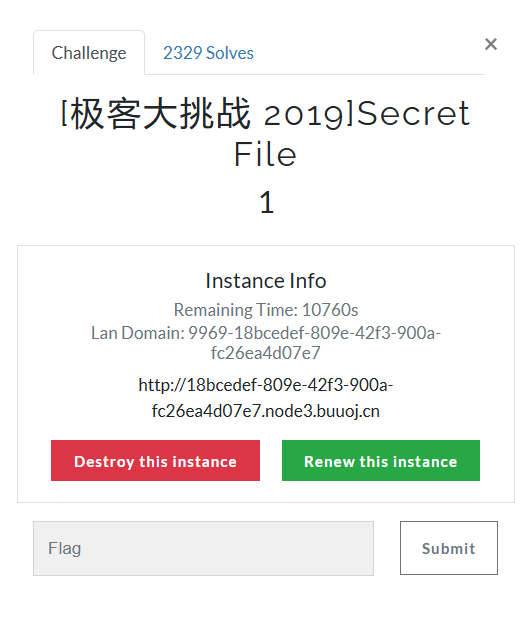Click the word File in the title
The height and width of the screenshot is (627, 531).
click(x=265, y=154)
